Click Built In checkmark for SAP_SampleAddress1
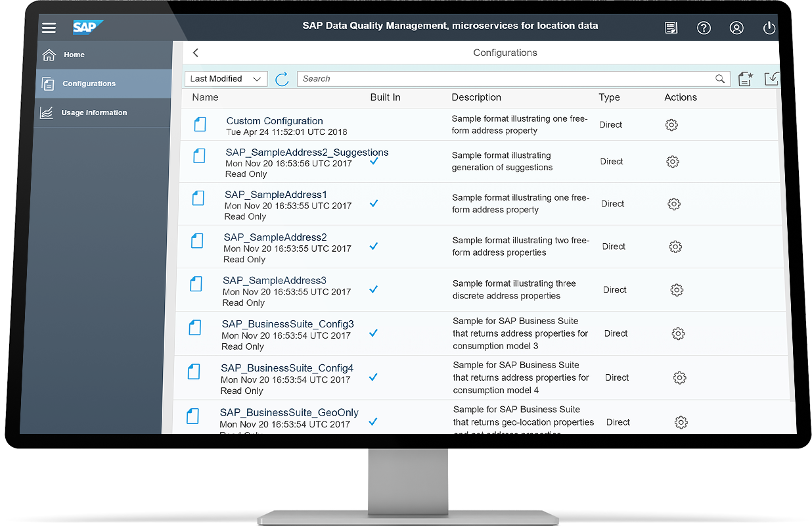This screenshot has width=812, height=526. tap(374, 204)
